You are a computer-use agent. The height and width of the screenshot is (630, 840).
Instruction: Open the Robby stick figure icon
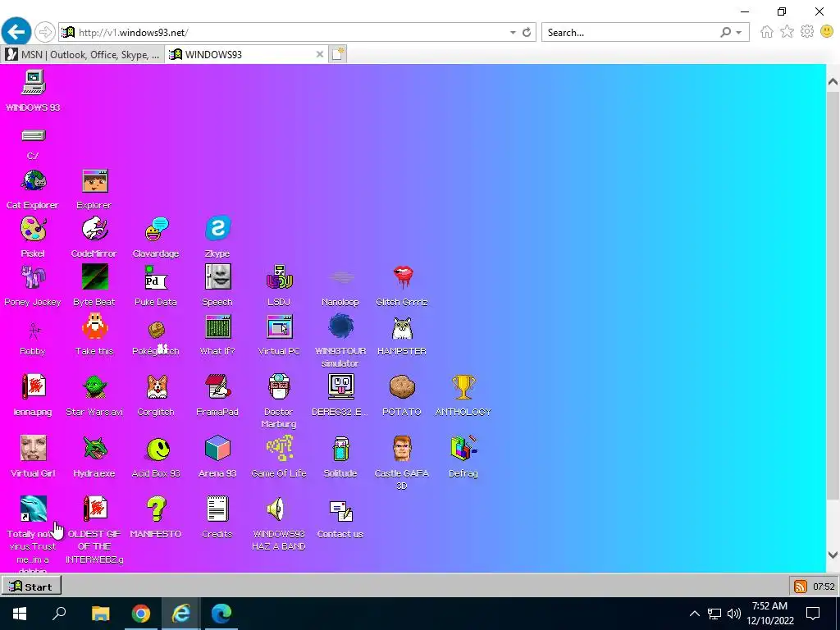(33, 331)
